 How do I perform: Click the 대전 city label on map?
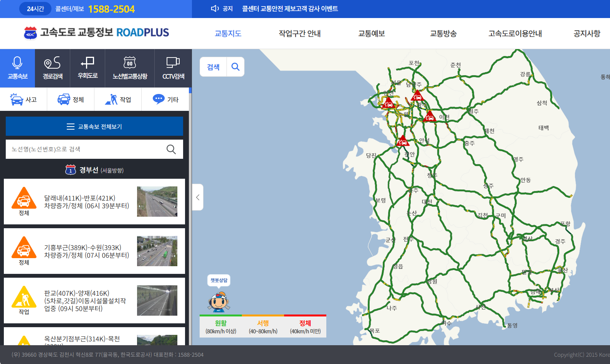427,201
